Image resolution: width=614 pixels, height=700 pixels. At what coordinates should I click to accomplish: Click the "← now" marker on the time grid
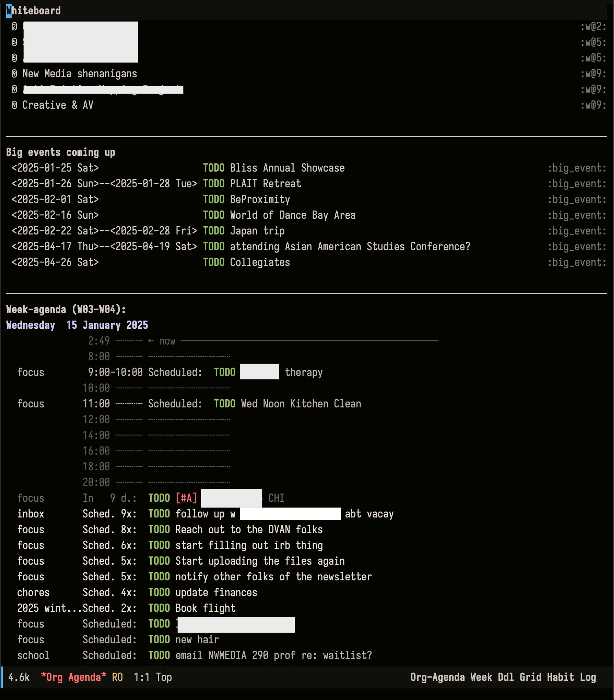tap(162, 341)
